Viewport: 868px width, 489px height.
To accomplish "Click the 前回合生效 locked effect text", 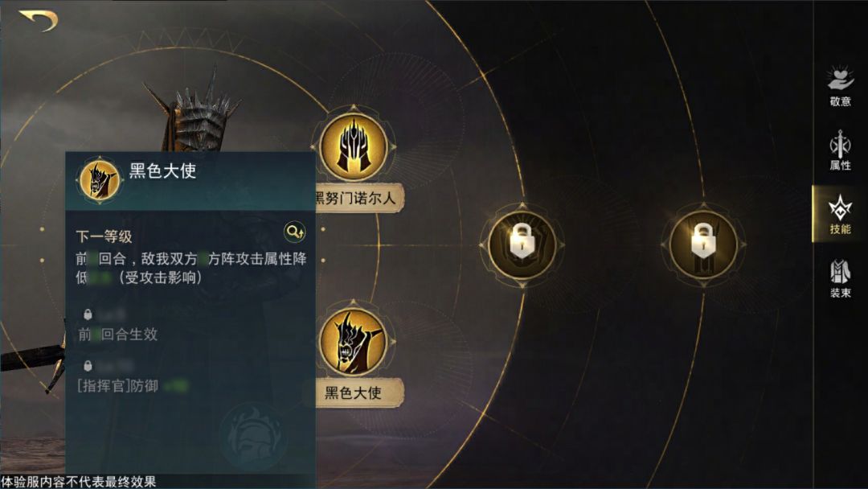I will coord(118,334).
